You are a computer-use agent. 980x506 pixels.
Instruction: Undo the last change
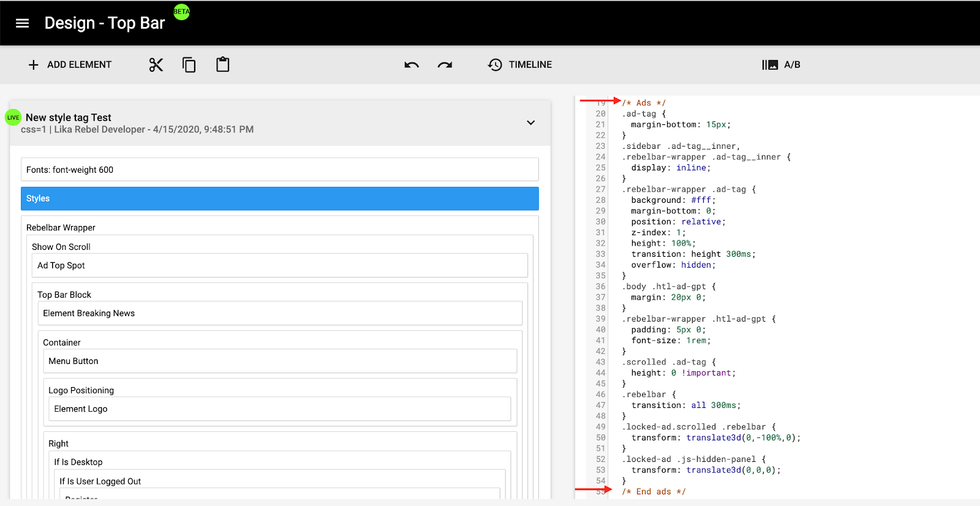411,65
